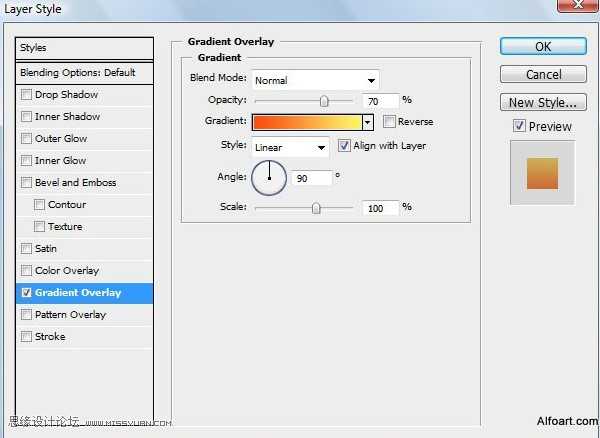Disable the Preview checkbox
The image size is (600, 438).
click(x=519, y=126)
